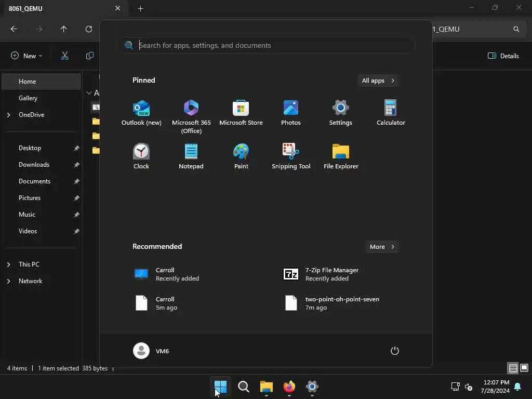Open File Explorer pinned in Start

(x=341, y=157)
